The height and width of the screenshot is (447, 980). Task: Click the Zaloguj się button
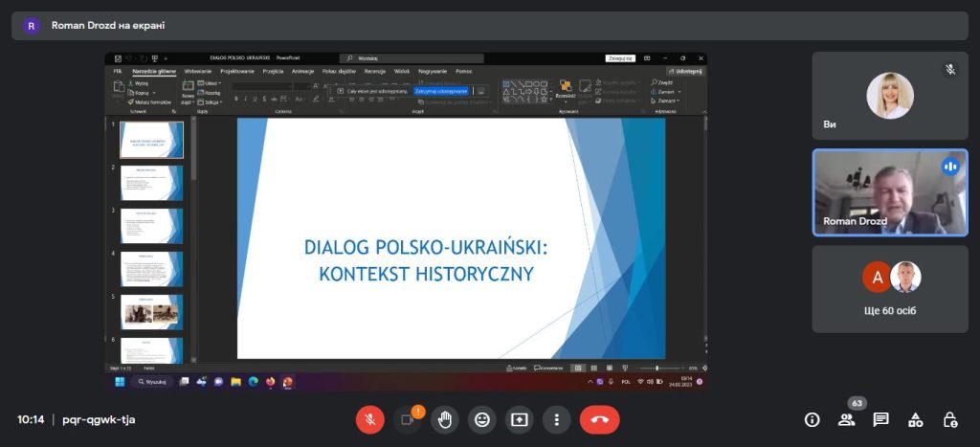620,58
